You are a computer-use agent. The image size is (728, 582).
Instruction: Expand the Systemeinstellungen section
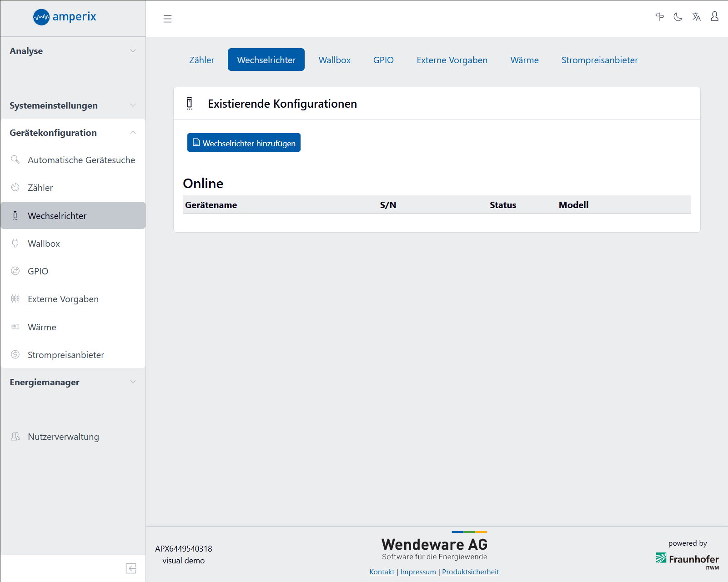(x=73, y=105)
